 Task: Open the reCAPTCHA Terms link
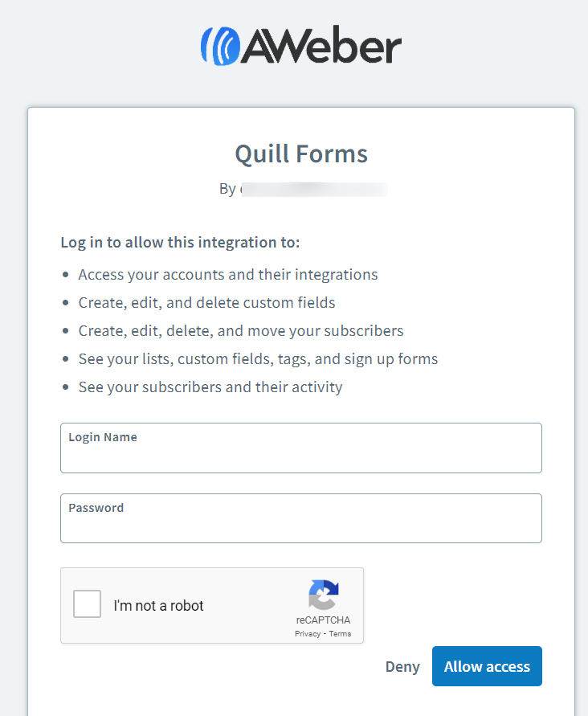pos(340,634)
